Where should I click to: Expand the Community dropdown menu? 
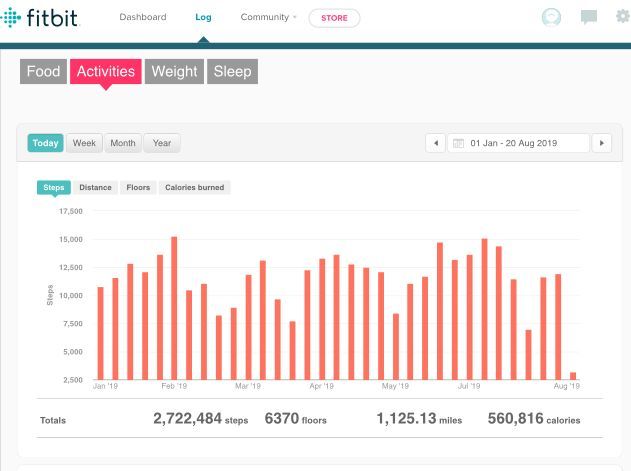tap(268, 17)
